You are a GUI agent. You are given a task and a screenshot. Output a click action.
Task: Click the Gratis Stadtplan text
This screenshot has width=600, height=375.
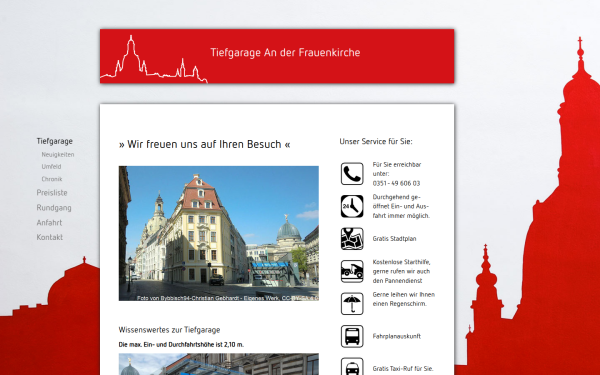coord(395,239)
